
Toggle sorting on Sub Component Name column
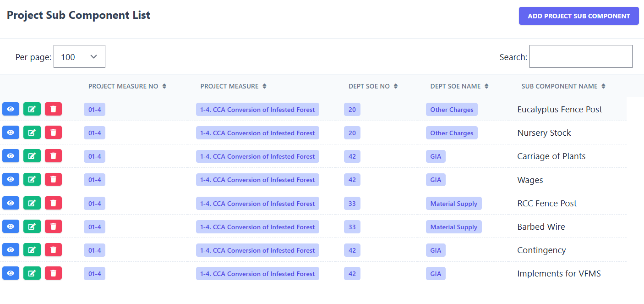click(x=563, y=86)
